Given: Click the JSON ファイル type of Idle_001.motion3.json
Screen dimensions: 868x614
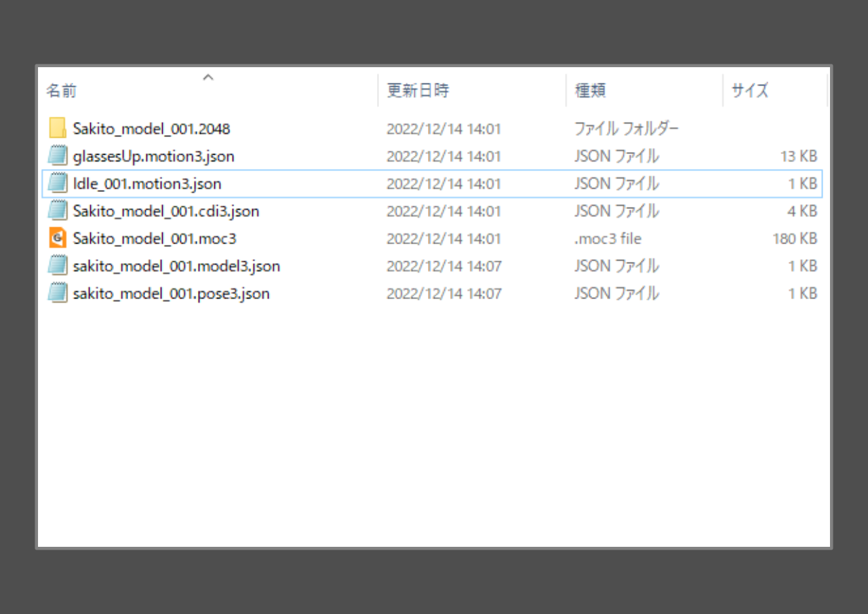Looking at the screenshot, I should pyautogui.click(x=616, y=184).
